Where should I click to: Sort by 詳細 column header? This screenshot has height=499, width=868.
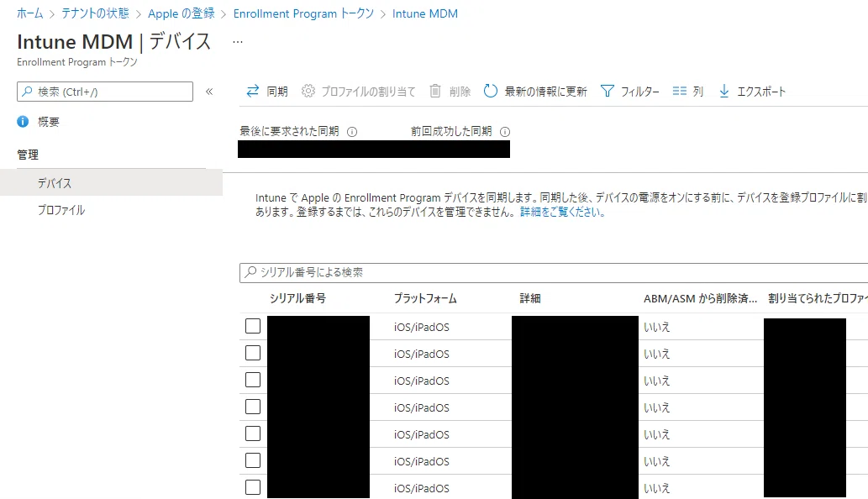(529, 298)
